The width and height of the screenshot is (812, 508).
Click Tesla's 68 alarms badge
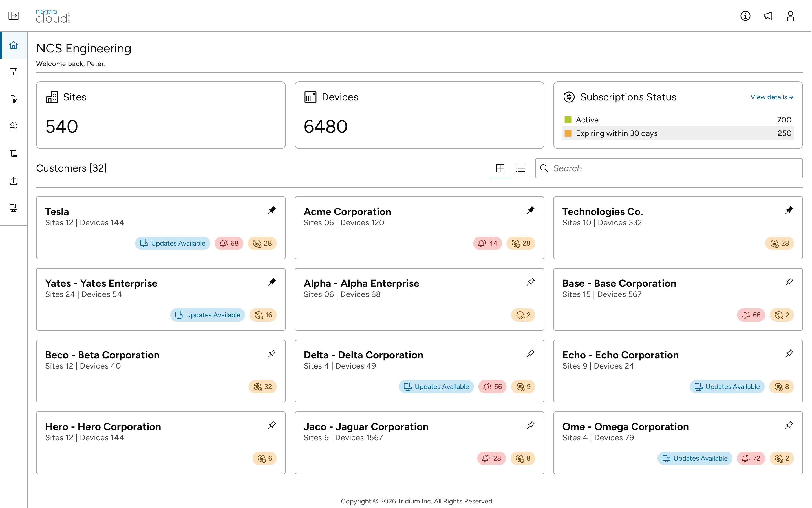pyautogui.click(x=229, y=243)
